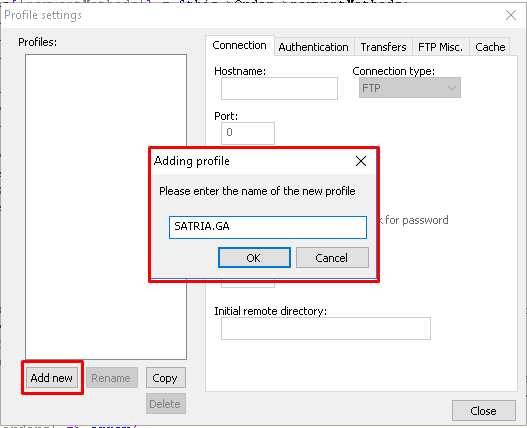Click the Initial remote directory field
Image resolution: width=527 pixels, height=428 pixels.
tap(326, 328)
